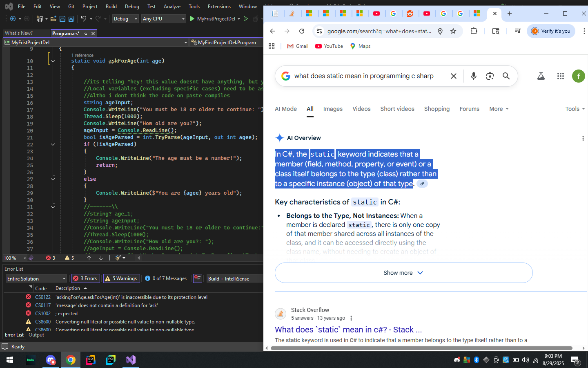Toggle the Error List filter-to-context button
The height and width of the screenshot is (368, 588).
click(x=198, y=278)
